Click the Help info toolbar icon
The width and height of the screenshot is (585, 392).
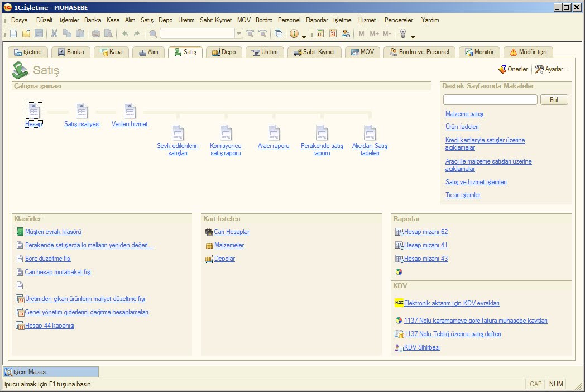point(294,34)
